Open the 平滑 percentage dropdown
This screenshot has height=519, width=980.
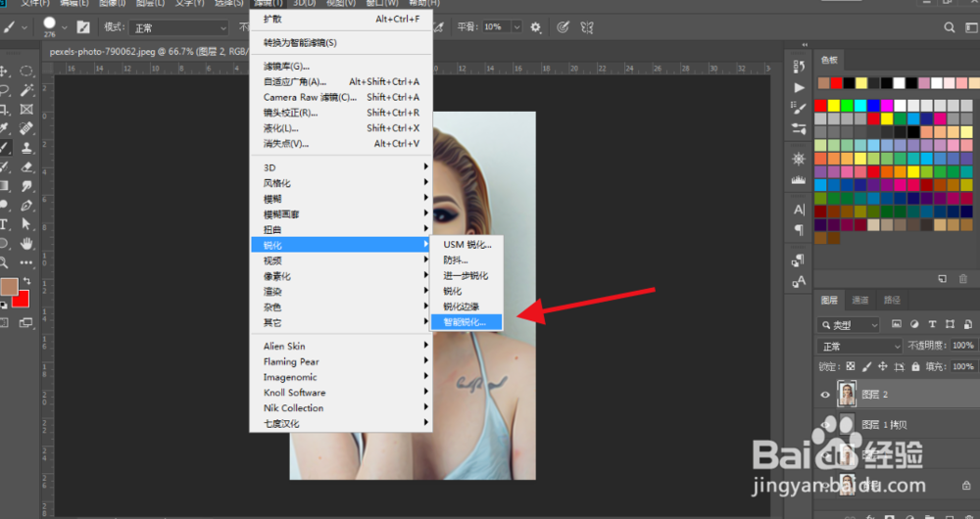(516, 27)
